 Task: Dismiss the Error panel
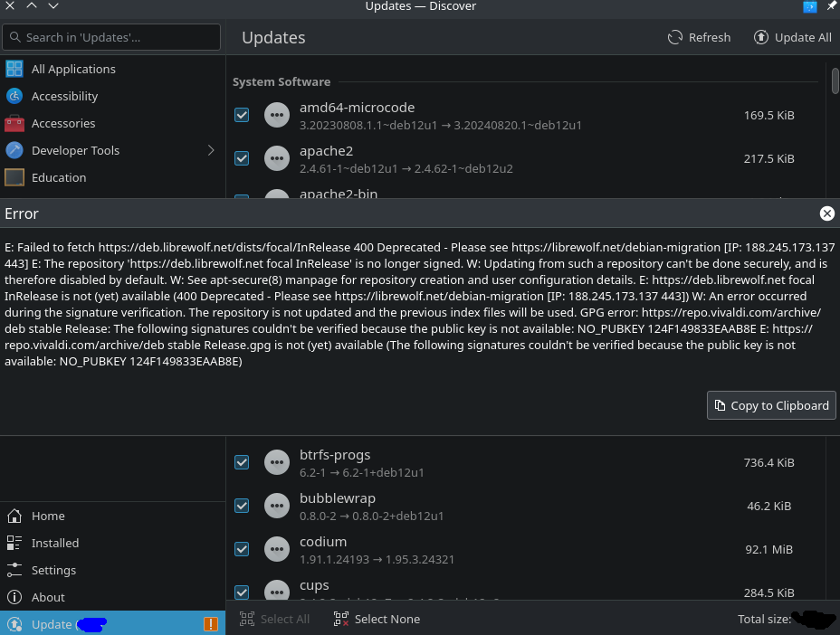(x=827, y=213)
